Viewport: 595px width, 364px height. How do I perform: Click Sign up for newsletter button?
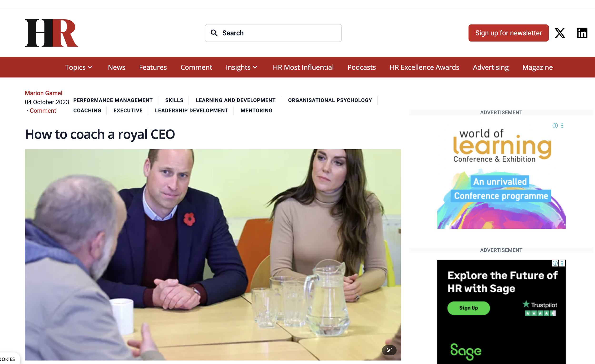tap(508, 33)
